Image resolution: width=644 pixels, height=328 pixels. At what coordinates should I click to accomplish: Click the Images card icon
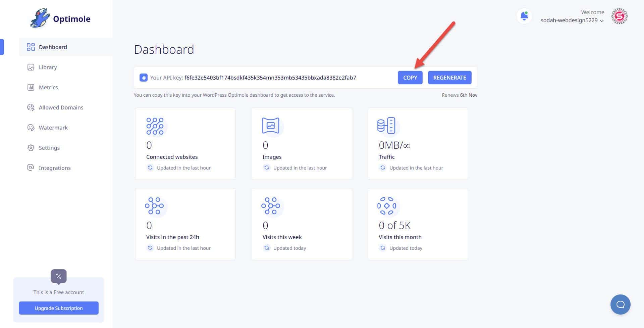tap(270, 126)
